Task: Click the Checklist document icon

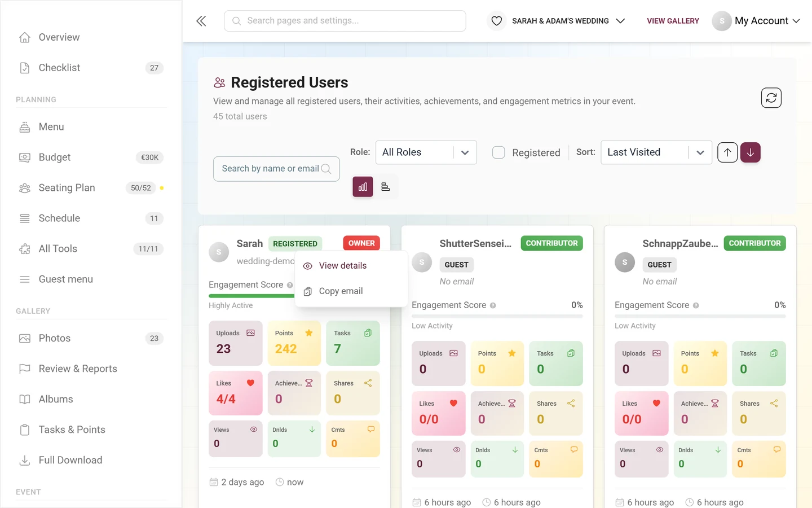Action: (x=25, y=68)
